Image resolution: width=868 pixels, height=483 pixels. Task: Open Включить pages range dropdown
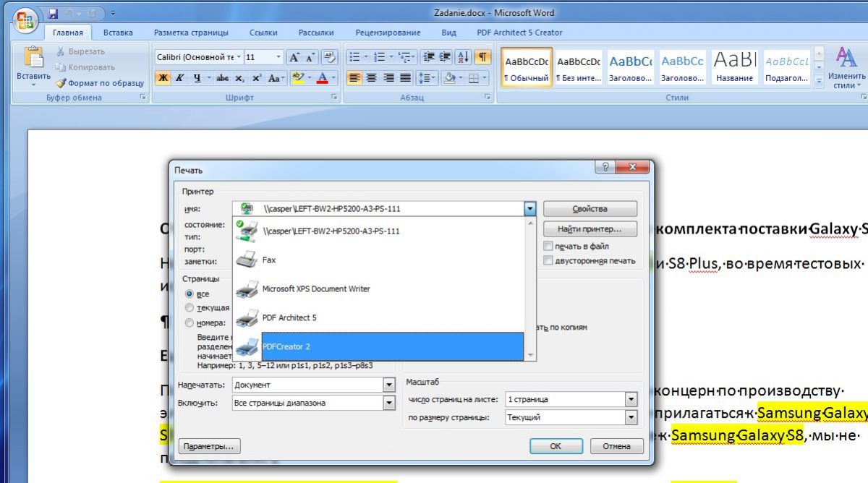click(389, 403)
